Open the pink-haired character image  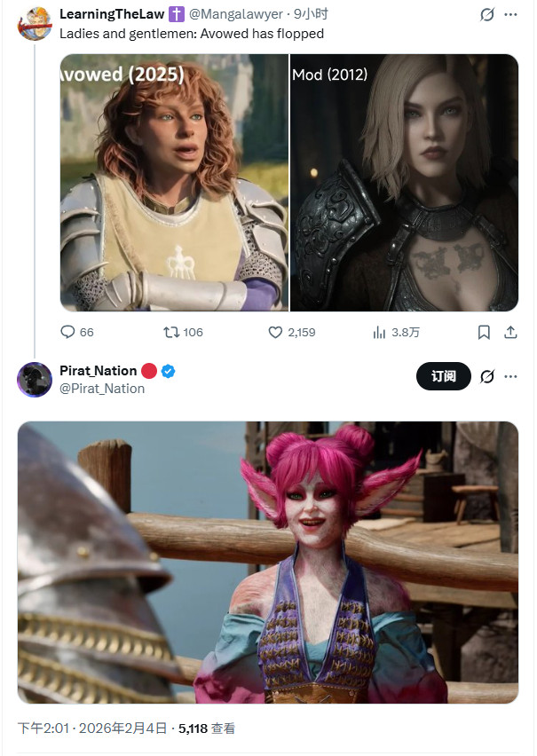[268, 562]
